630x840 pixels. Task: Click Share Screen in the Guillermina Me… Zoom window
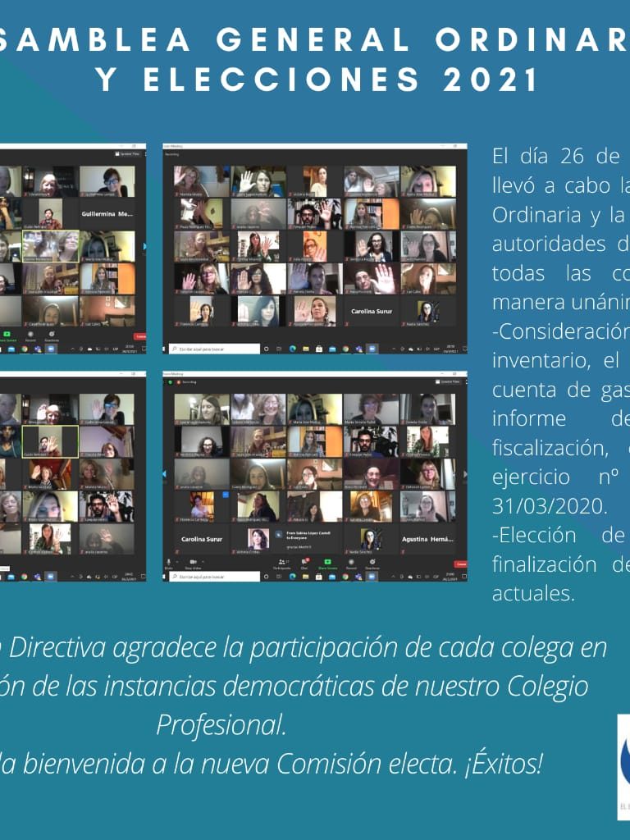(x=7, y=336)
